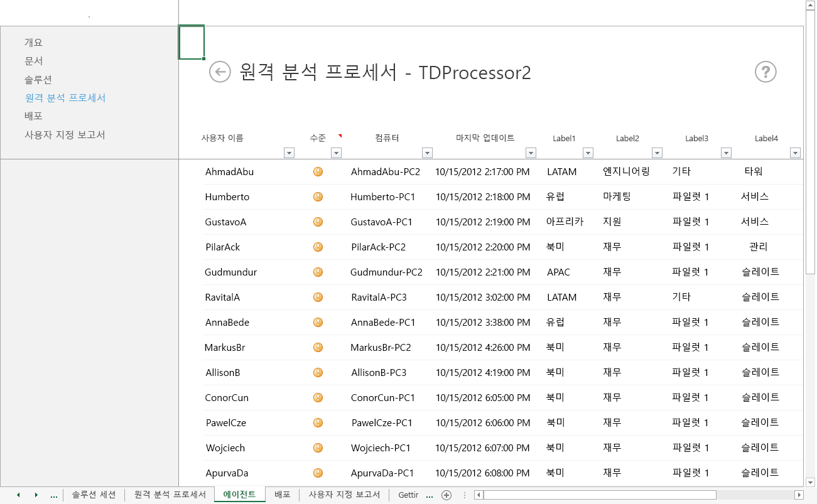817x504 pixels.
Task: Click warning icon in AhmadAbu row
Action: pyautogui.click(x=318, y=171)
